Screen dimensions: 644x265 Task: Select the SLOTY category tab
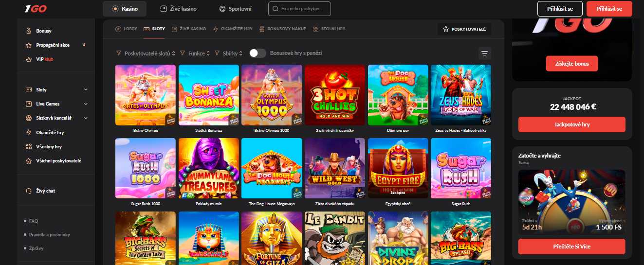pos(154,29)
